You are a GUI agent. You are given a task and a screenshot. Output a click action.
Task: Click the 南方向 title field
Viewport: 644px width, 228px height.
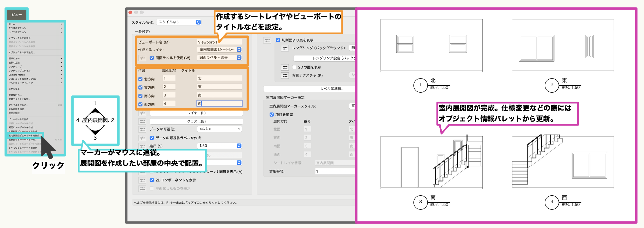[219, 95]
